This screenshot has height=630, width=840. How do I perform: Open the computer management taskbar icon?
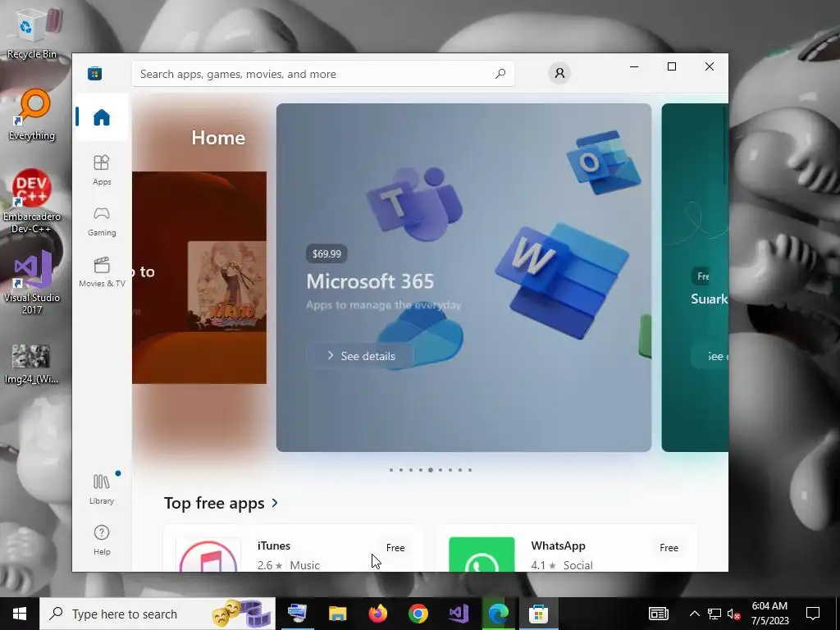click(x=297, y=614)
